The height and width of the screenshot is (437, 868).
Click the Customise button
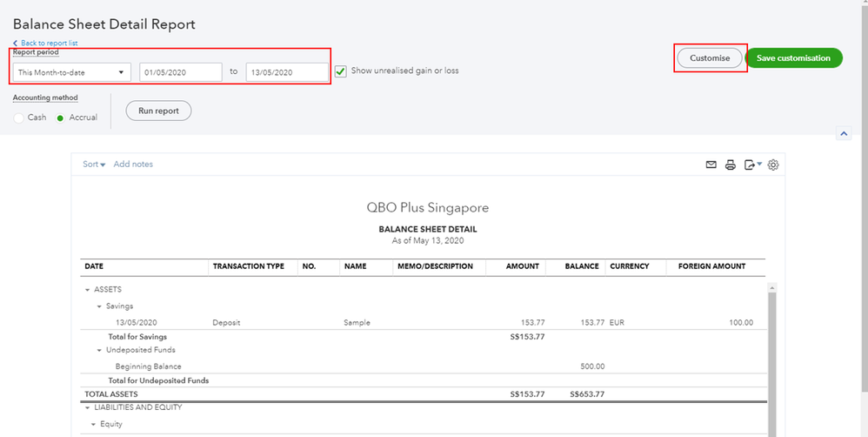710,58
